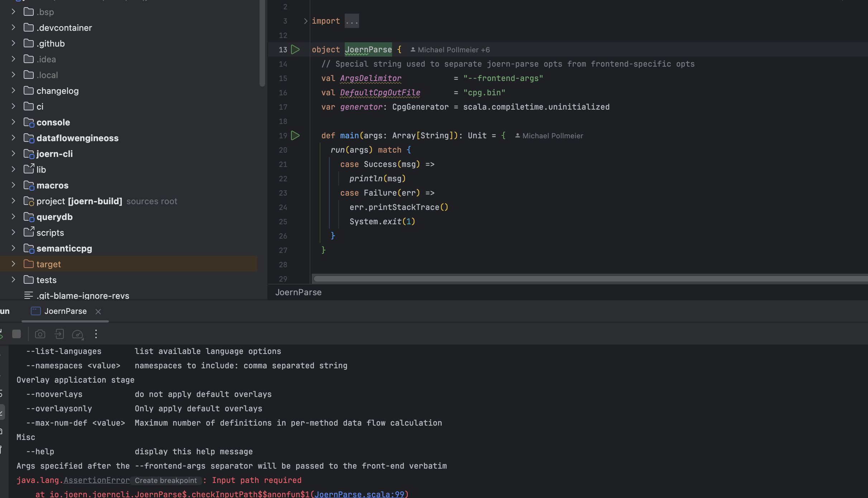868x498 pixels.
Task: Close the JoernParse run tab
Action: (x=98, y=312)
